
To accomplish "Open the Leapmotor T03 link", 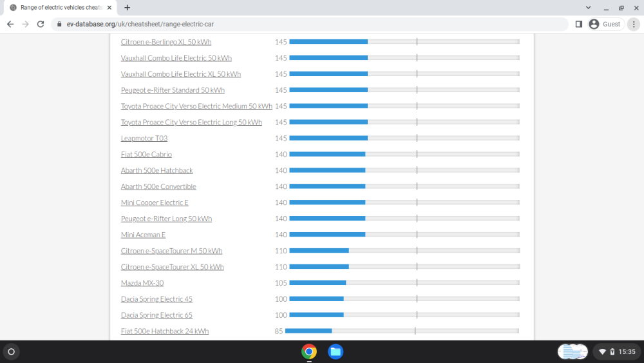I will [x=144, y=138].
